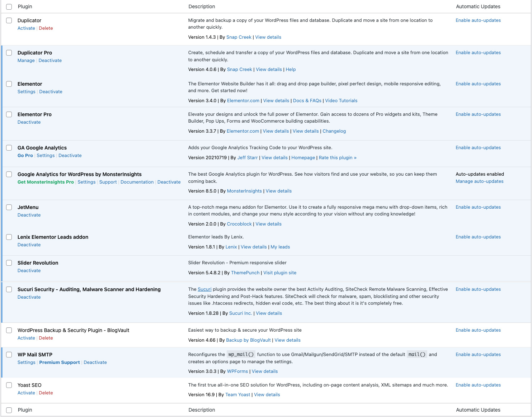Click Rate this plugin link
This screenshot has height=417, width=532.
338,158
